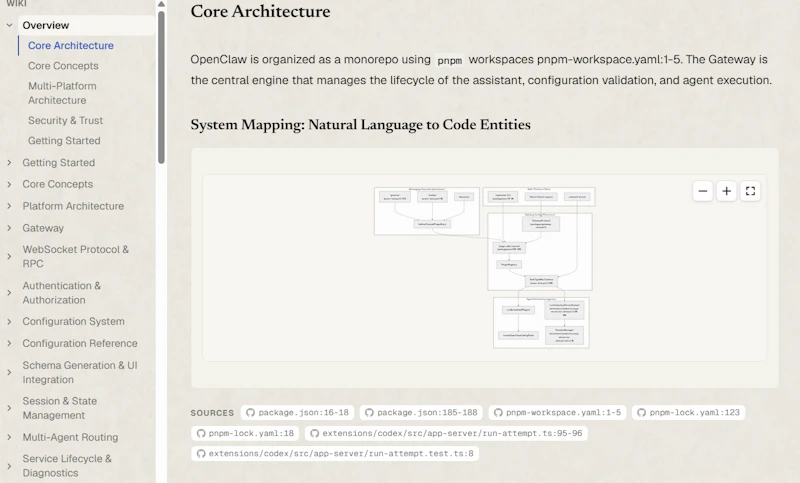The height and width of the screenshot is (483, 800).
Task: Expand Session & State Management chevron
Action: [9, 408]
